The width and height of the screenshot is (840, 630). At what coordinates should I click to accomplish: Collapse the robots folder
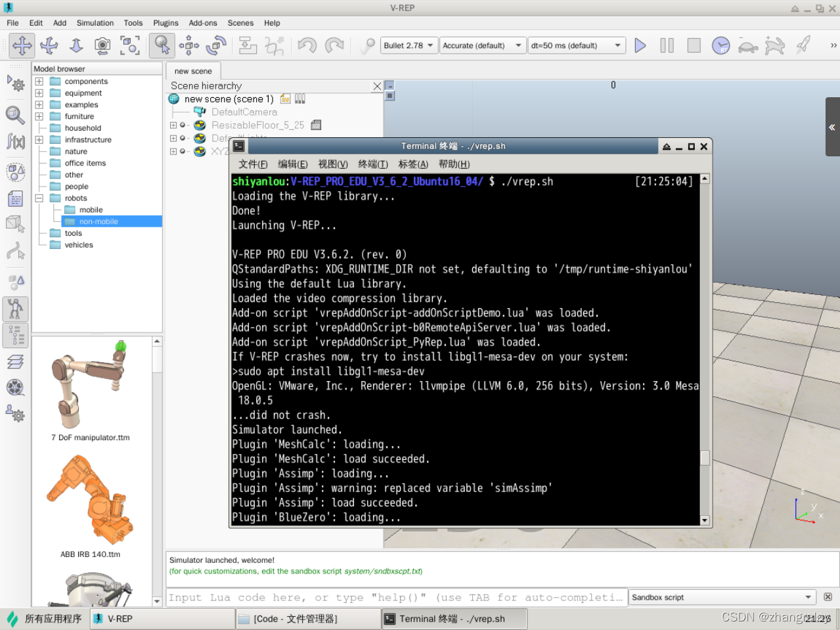coord(39,198)
